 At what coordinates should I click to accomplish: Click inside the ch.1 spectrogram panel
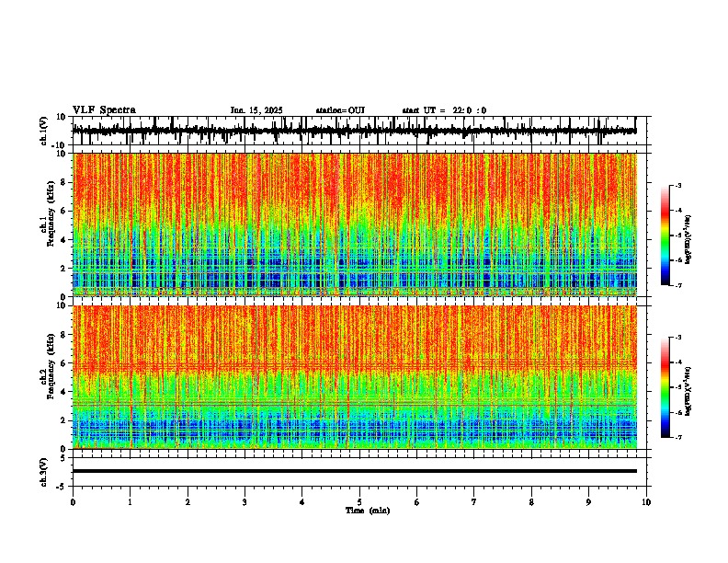[355, 224]
